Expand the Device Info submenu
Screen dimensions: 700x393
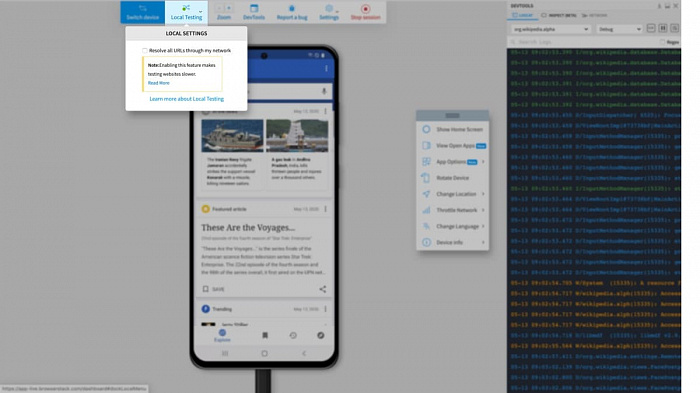pos(453,242)
